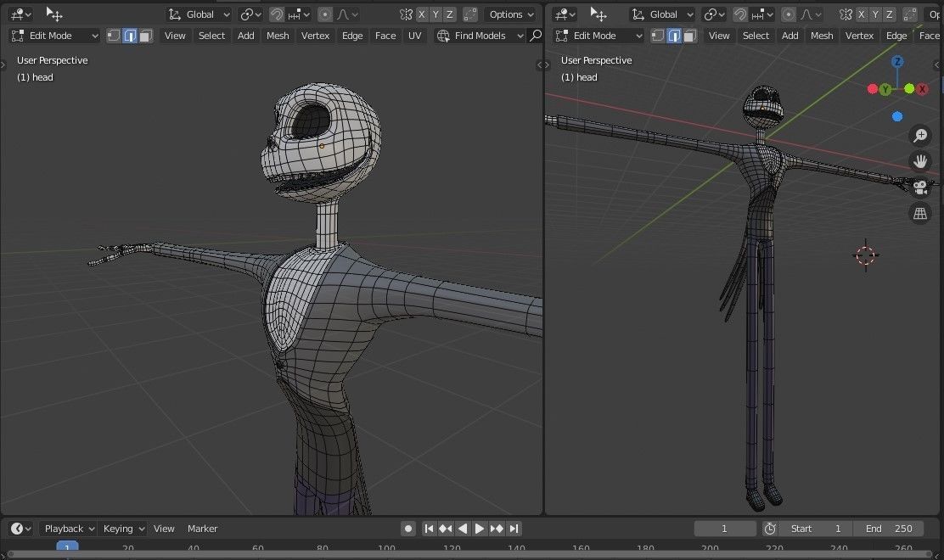Open timeline View menu
Screen dimensions: 944x560
point(164,528)
